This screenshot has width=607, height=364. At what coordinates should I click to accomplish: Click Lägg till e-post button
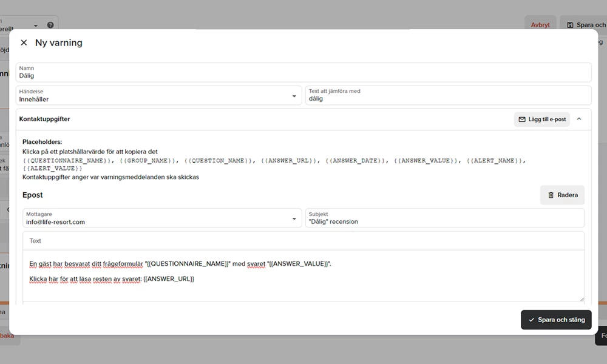coord(542,119)
